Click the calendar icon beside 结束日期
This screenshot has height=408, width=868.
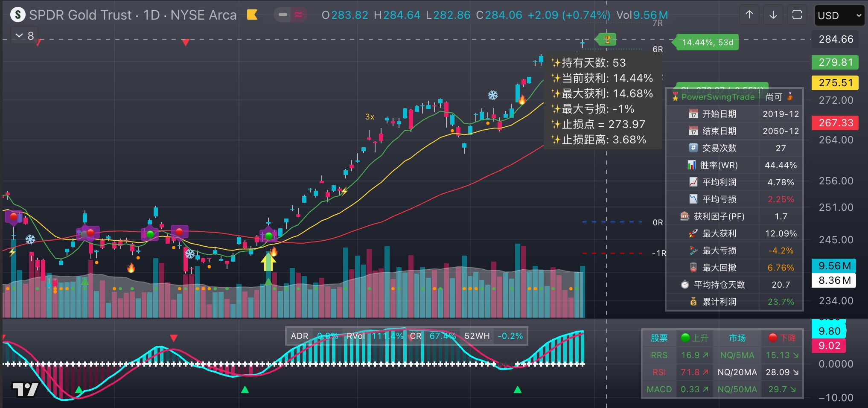[693, 131]
